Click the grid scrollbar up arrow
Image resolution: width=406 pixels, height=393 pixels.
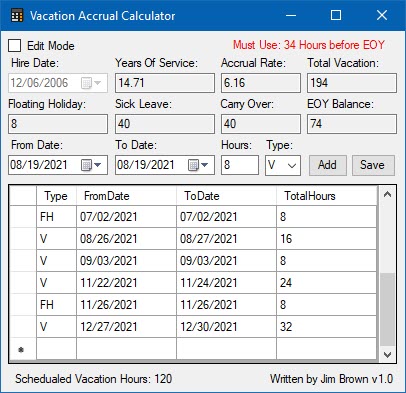coord(387,194)
